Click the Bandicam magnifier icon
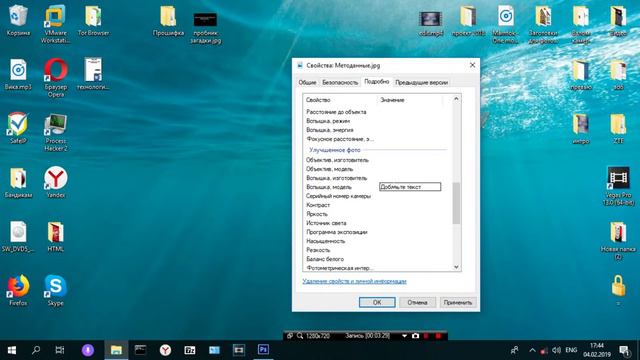640x360 pixels. (x=300, y=336)
